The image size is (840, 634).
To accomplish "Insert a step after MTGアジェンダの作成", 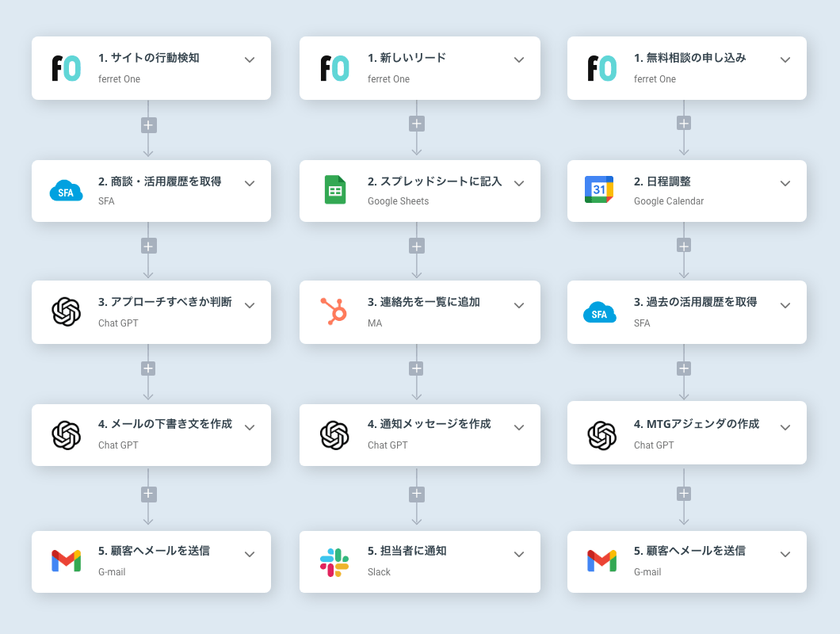I will pyautogui.click(x=684, y=494).
